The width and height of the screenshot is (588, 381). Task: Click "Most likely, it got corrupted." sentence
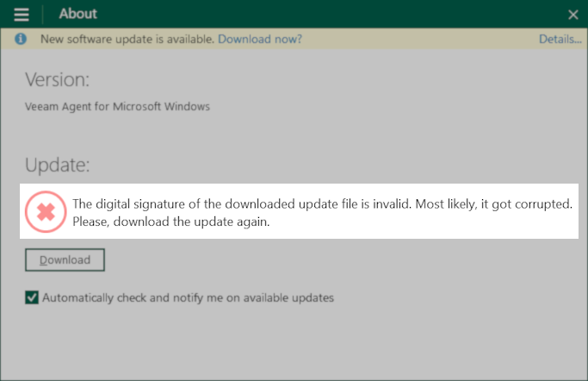494,203
